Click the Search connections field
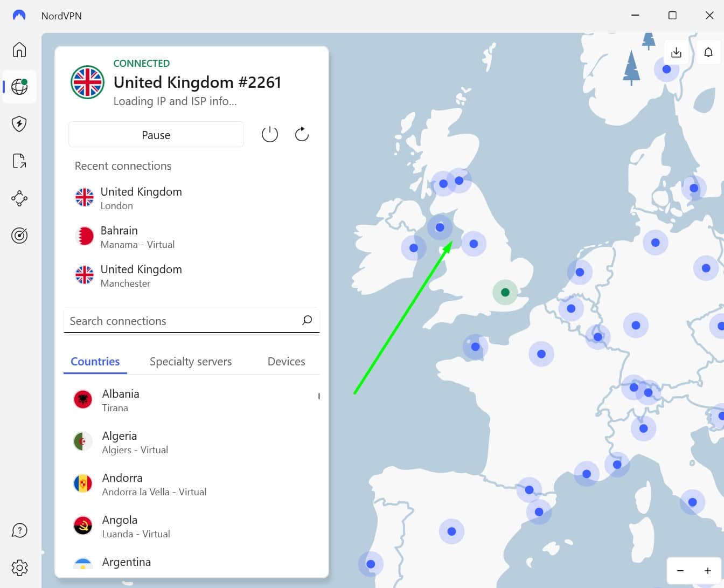Image resolution: width=724 pixels, height=588 pixels. (x=192, y=321)
